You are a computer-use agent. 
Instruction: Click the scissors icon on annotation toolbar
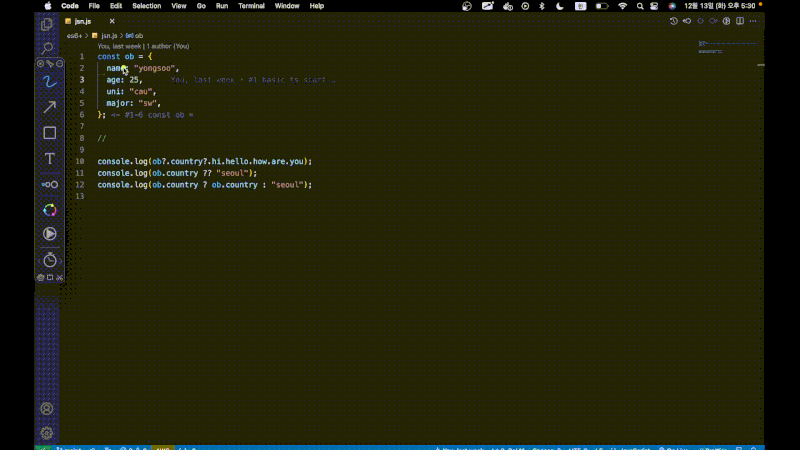[60, 278]
